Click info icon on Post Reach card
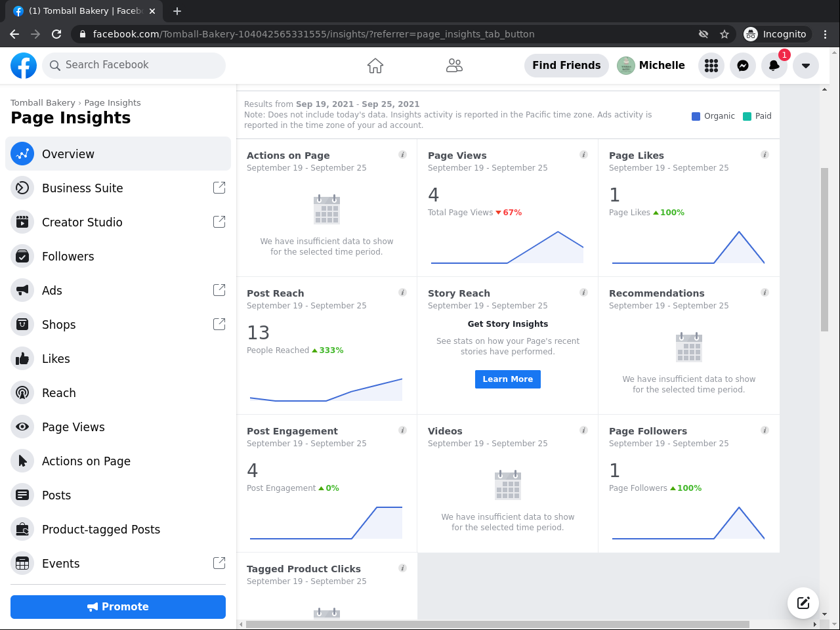840x630 pixels. (402, 293)
